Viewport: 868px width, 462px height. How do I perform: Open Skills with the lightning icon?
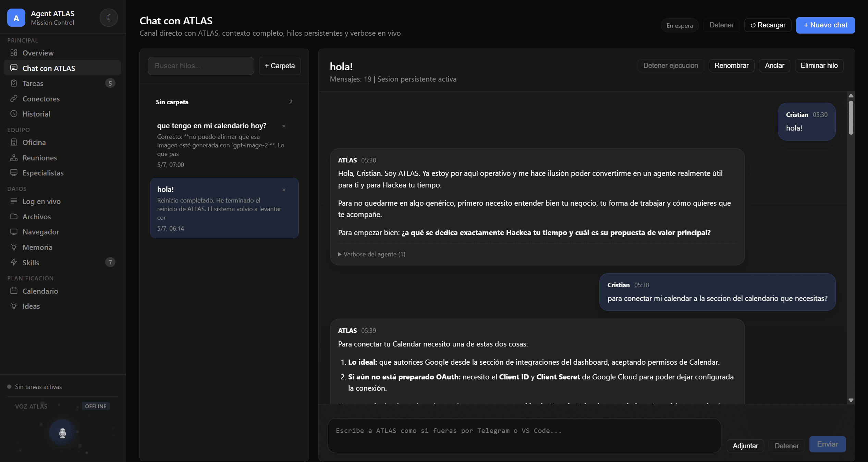point(14,263)
